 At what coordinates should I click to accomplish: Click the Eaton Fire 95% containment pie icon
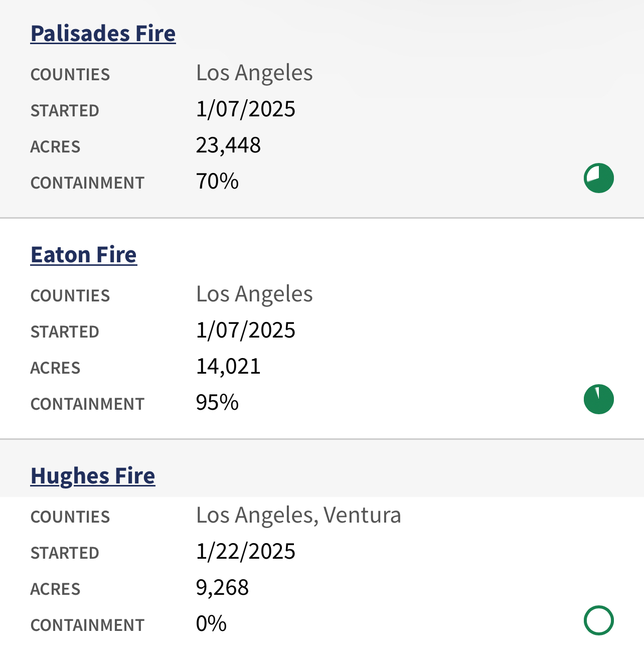tap(599, 399)
